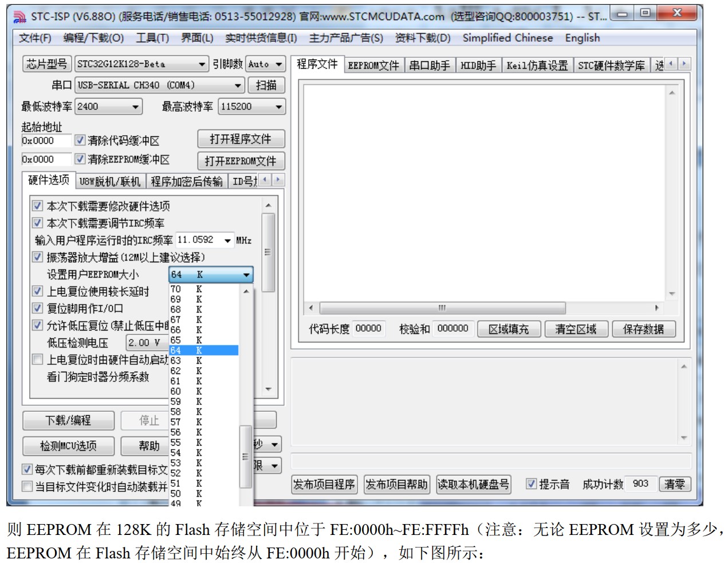
Task: Toggle 提示音 checkbox
Action: tap(531, 484)
